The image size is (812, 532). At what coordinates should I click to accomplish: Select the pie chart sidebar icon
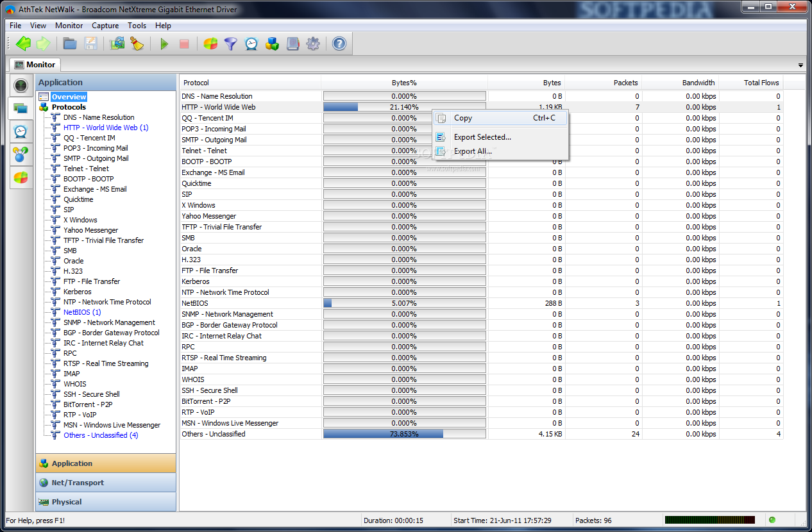21,178
